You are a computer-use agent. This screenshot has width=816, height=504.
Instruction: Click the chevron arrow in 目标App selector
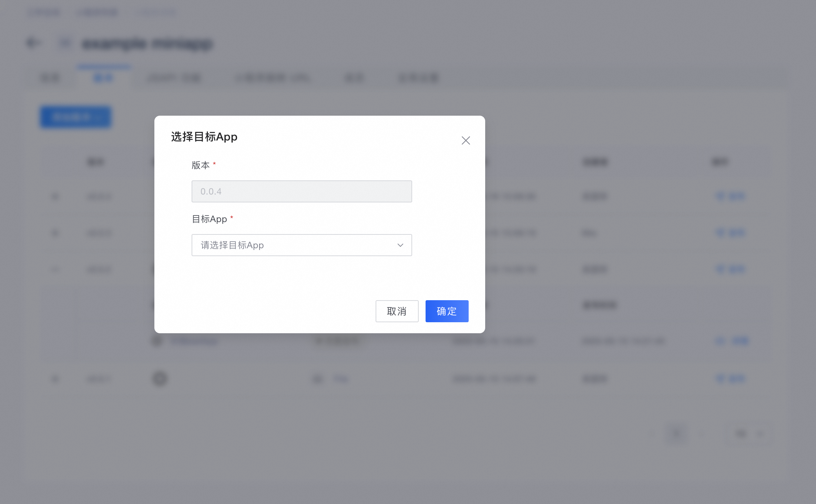[x=400, y=245]
